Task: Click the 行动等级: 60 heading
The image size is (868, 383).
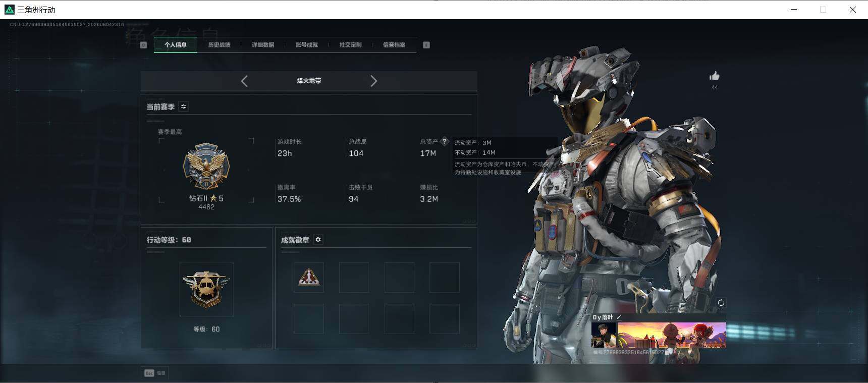Action: click(169, 240)
